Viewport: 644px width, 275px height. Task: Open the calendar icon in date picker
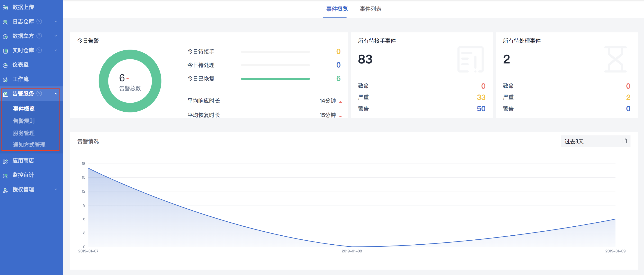[x=624, y=141]
